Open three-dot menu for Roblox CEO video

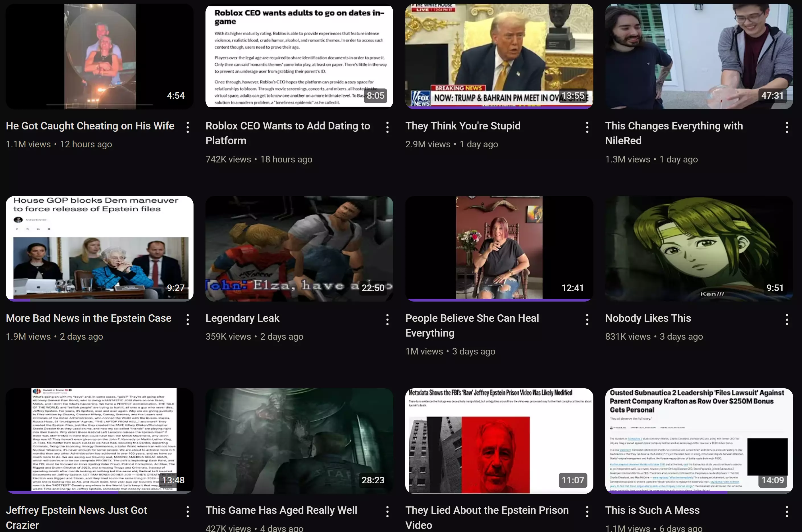(x=387, y=127)
